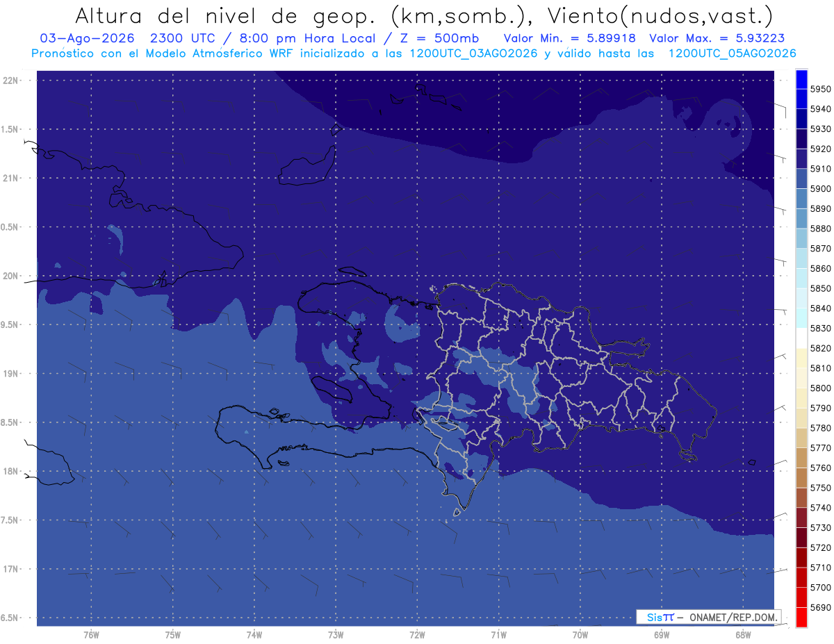Click the 5780 legend label

[x=820, y=428]
